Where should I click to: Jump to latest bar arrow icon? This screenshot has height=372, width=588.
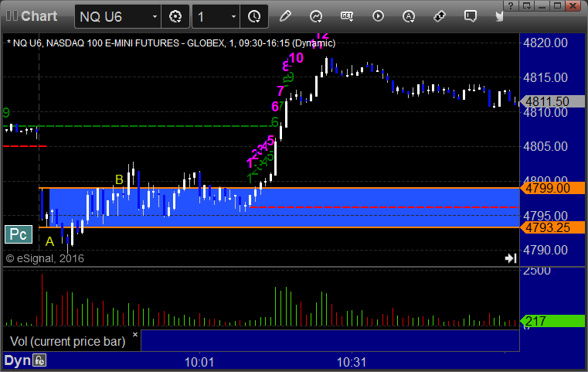(x=511, y=258)
